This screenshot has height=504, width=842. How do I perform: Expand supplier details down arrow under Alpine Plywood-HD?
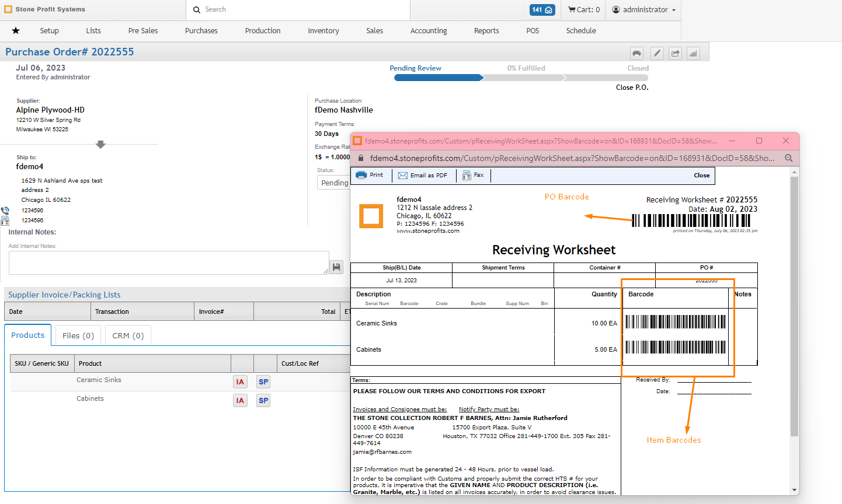pos(100,144)
